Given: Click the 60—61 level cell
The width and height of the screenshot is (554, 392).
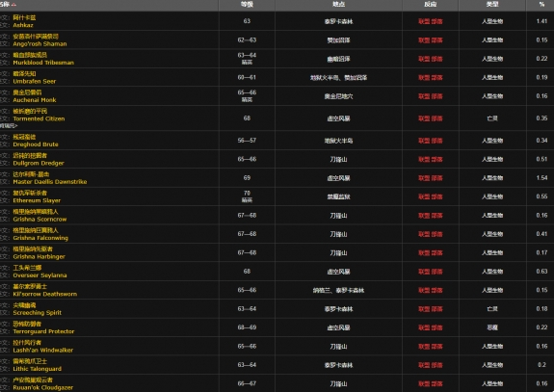Looking at the screenshot, I should coord(247,77).
